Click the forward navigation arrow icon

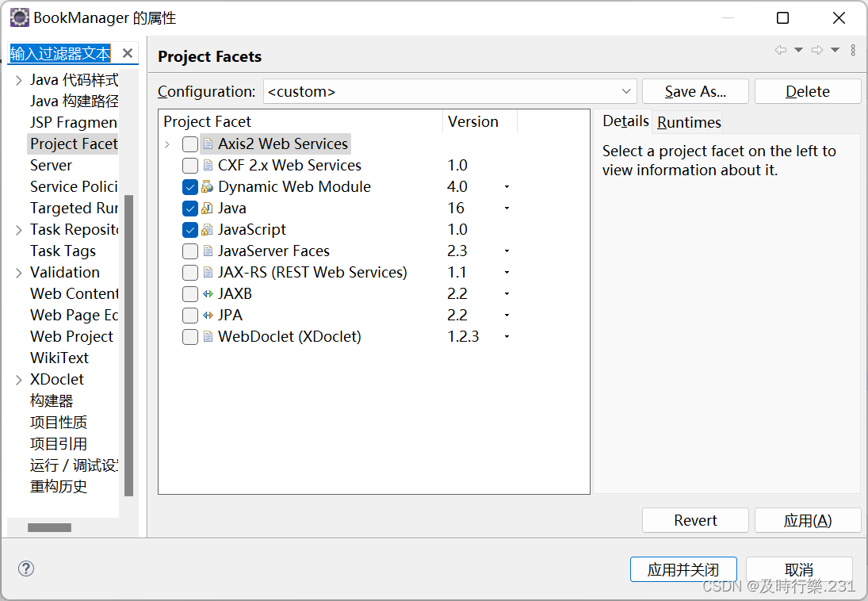click(817, 50)
